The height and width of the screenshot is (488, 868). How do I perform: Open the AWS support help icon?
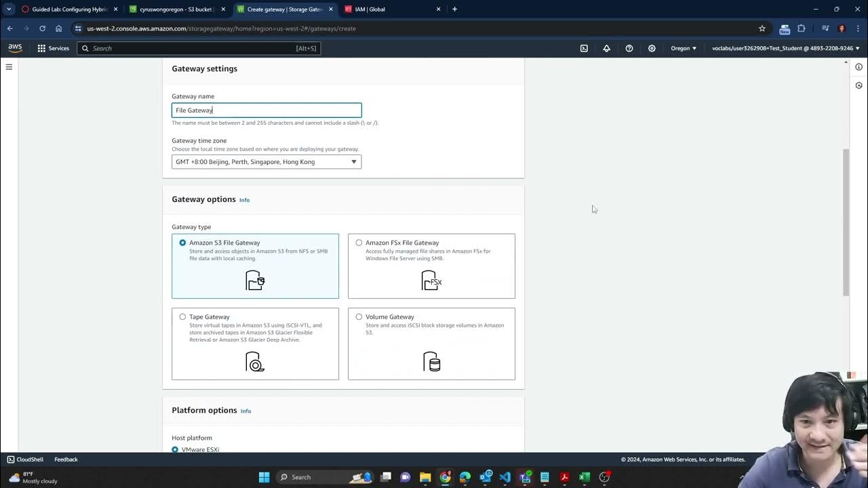(629, 48)
